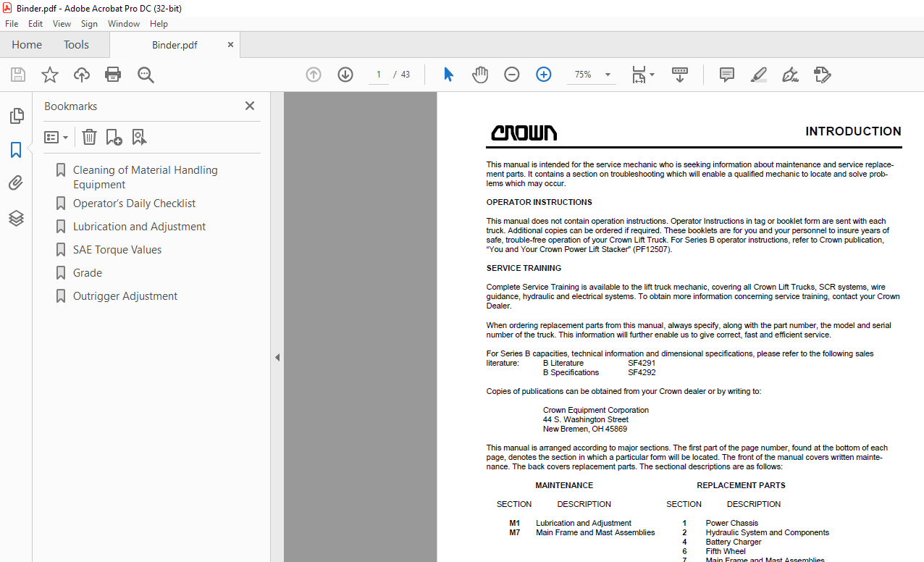The image size is (924, 562).
Task: Delete the selected bookmark with trash icon
Action: click(x=89, y=137)
